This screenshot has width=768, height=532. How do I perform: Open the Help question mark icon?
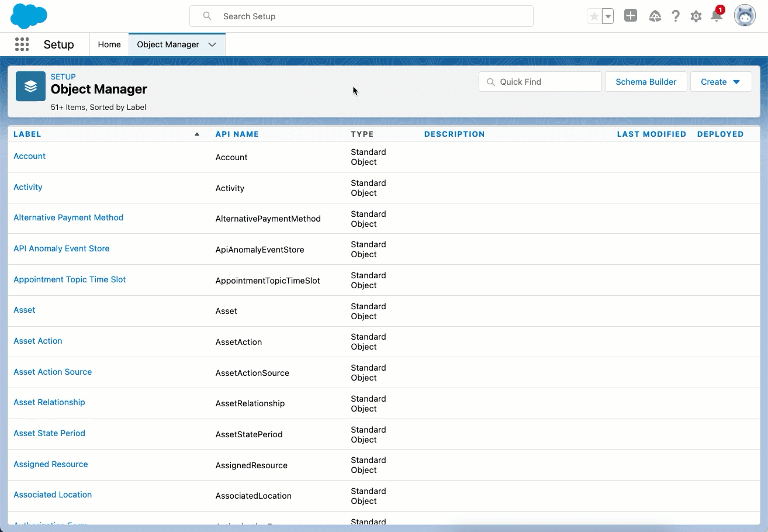coord(676,16)
